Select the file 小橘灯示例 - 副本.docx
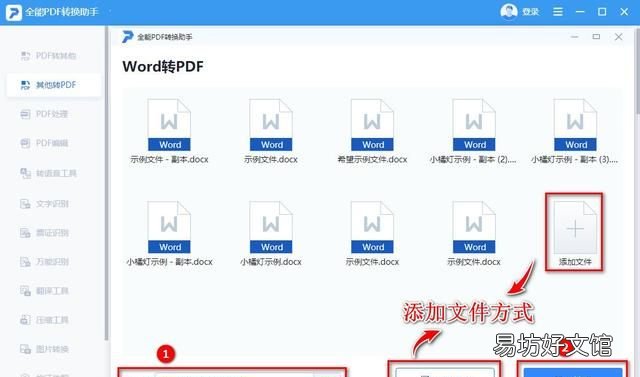The image size is (640, 377). point(169,234)
